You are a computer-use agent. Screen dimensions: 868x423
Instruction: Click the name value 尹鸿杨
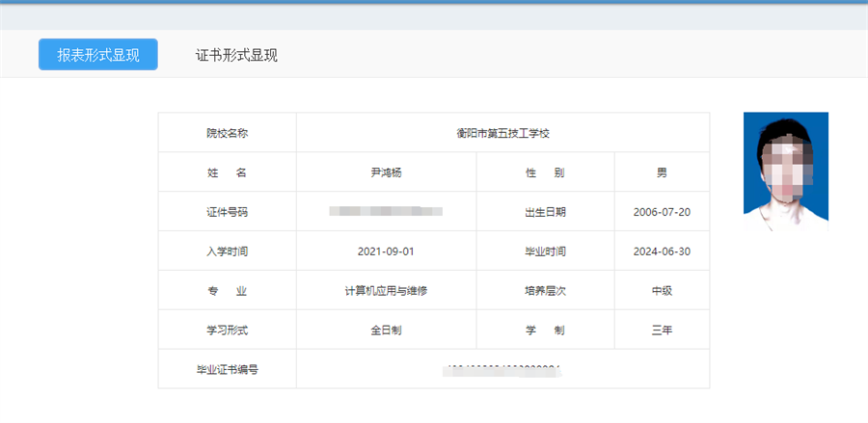tap(386, 172)
